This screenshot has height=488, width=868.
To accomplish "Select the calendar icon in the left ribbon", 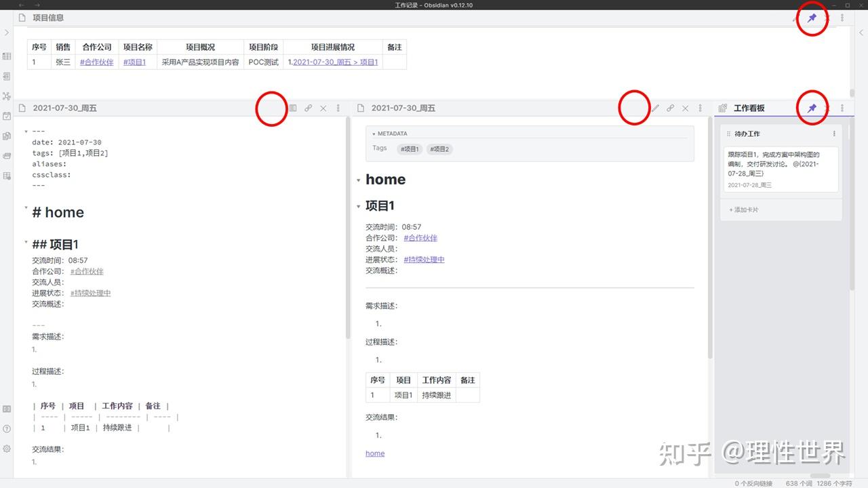I will (7, 117).
